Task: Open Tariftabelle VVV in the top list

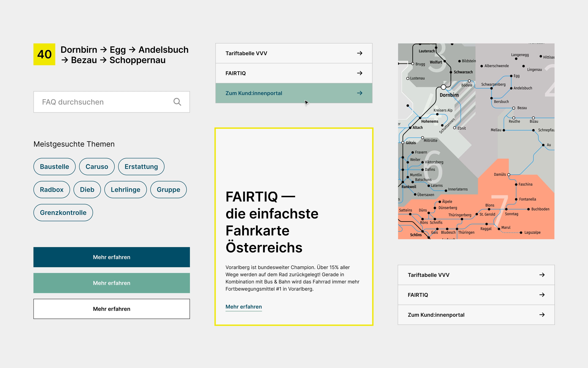Action: (294, 53)
